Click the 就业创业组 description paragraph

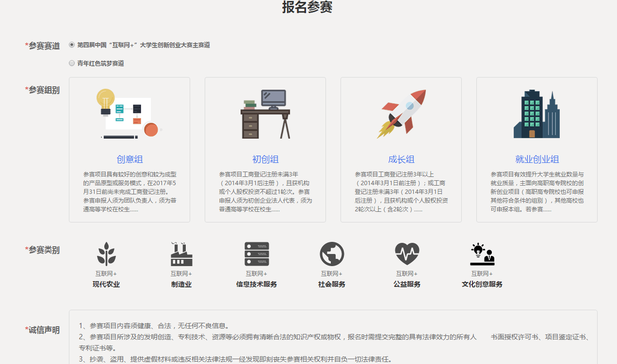click(x=537, y=192)
